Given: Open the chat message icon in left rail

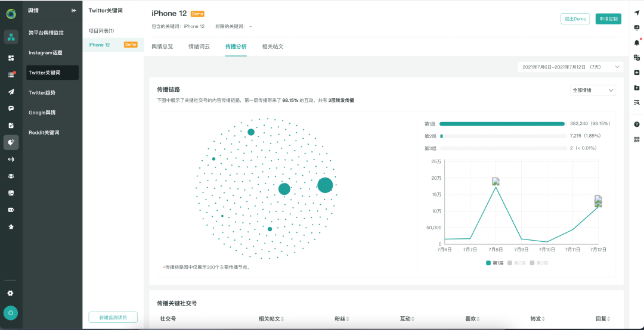Looking at the screenshot, I should click(x=11, y=108).
